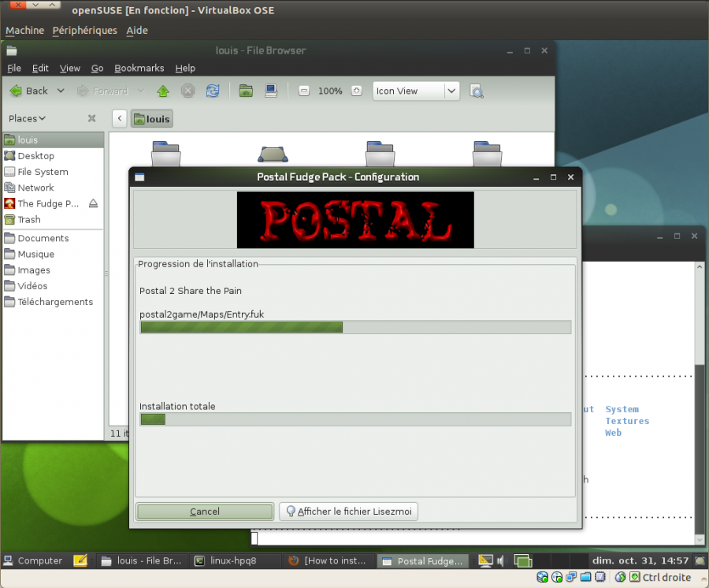Open the Périphériques menu in VirtualBox
This screenshot has height=588, width=709.
(x=84, y=30)
